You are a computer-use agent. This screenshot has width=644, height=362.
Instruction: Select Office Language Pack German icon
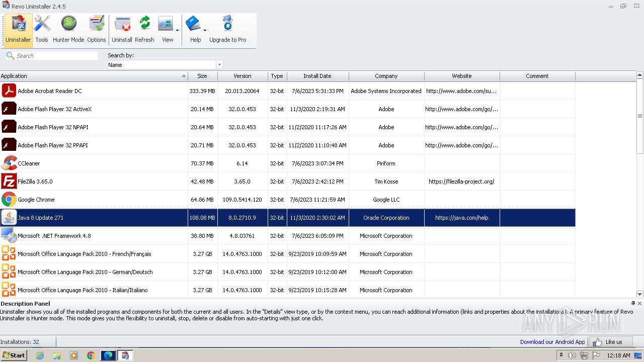9,272
